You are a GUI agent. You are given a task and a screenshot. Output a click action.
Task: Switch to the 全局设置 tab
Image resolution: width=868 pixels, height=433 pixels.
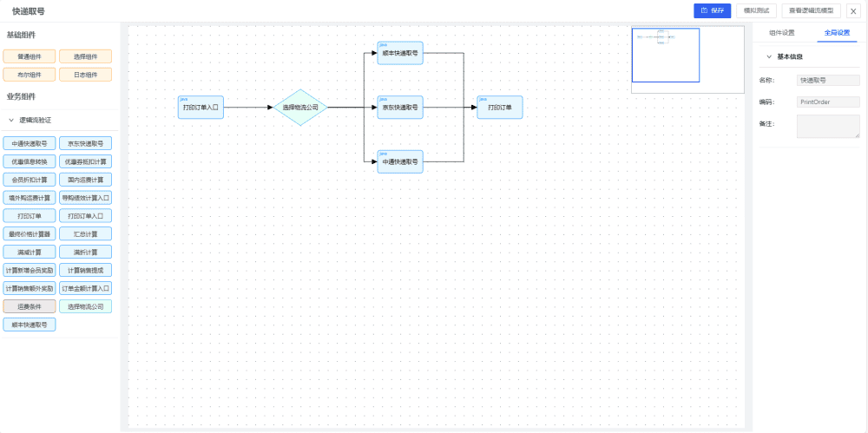[x=838, y=32]
